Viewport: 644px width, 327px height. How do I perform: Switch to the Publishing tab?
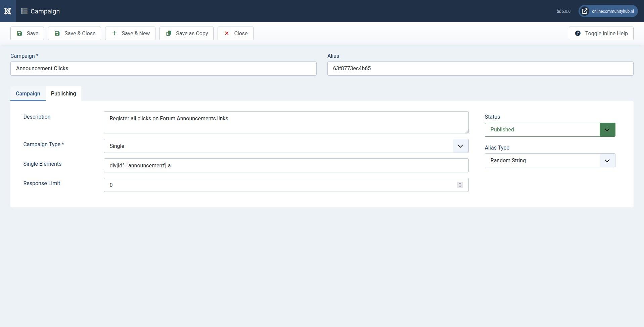pyautogui.click(x=63, y=93)
